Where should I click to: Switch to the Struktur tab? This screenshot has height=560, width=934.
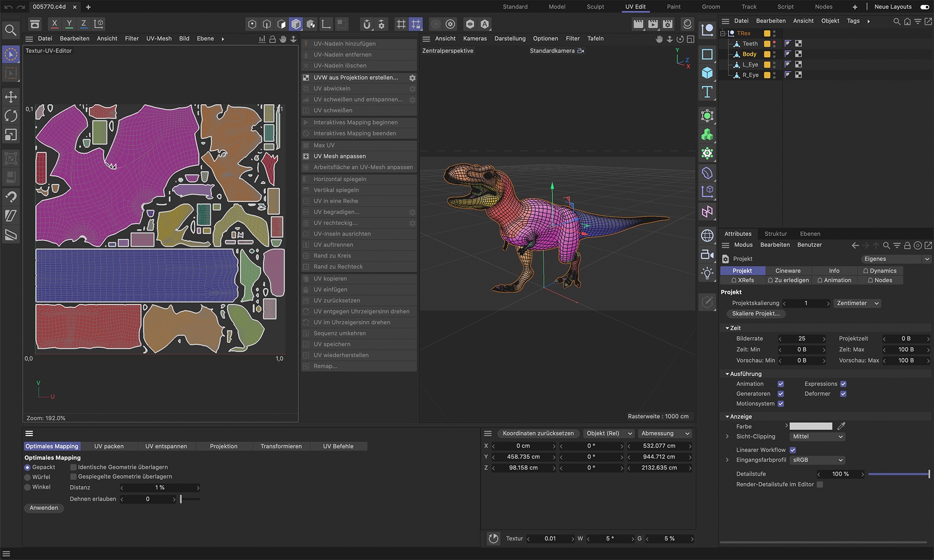775,234
